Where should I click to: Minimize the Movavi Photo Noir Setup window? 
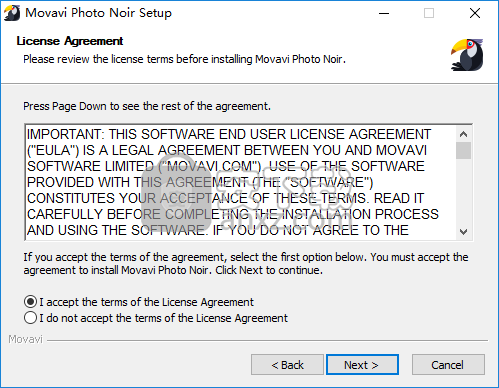pos(384,13)
